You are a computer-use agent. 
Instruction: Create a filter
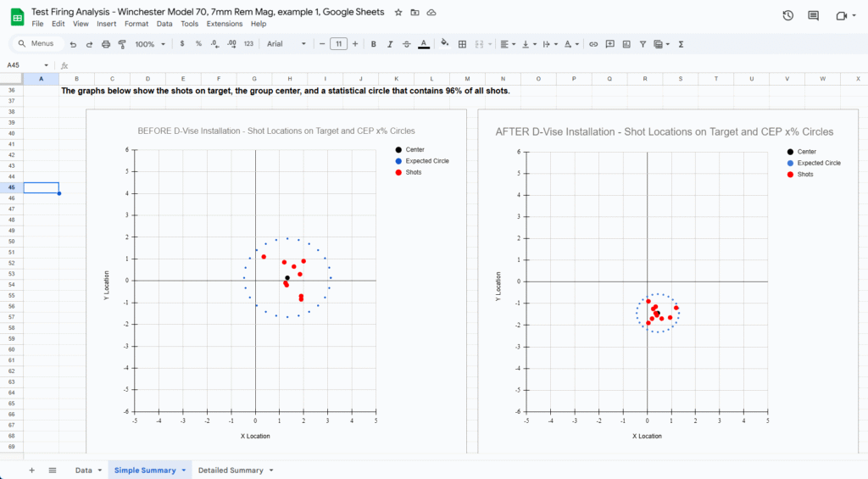[643, 44]
